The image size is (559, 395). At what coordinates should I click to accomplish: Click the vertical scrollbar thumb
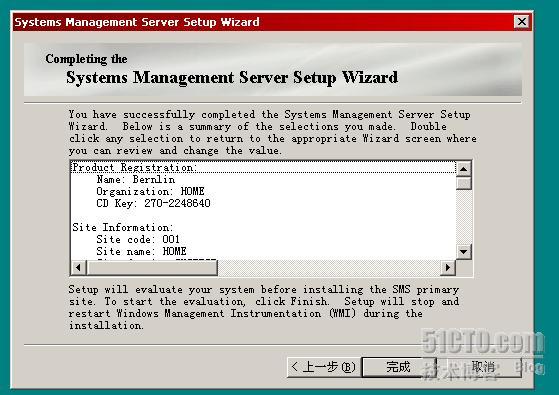[463, 183]
